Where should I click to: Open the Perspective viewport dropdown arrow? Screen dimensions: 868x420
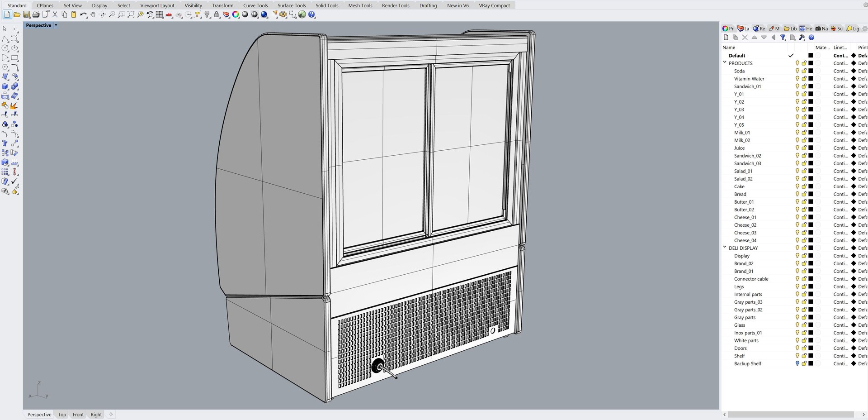56,25
